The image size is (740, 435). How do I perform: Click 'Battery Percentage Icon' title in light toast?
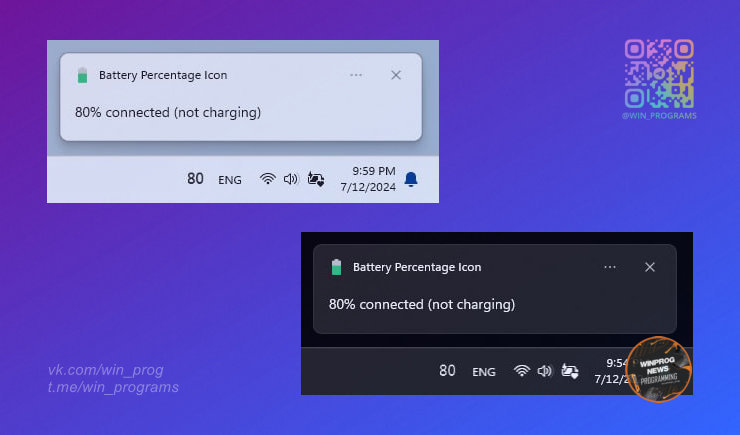(x=163, y=75)
